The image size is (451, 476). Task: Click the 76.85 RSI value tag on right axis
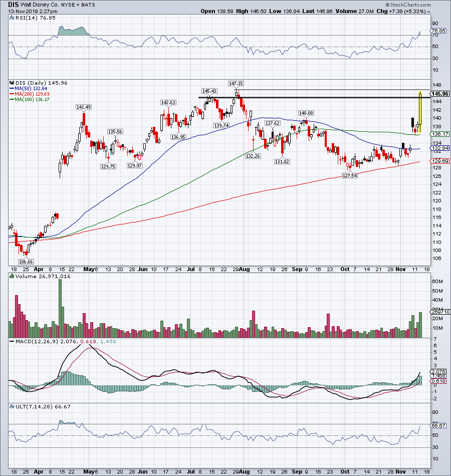point(438,31)
